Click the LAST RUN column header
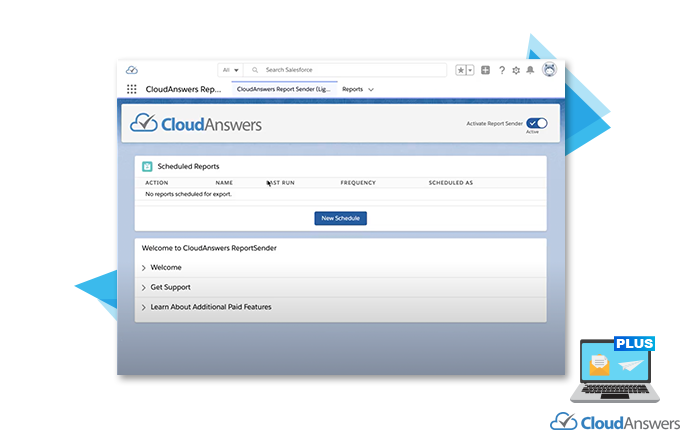The image size is (685, 436). click(281, 183)
